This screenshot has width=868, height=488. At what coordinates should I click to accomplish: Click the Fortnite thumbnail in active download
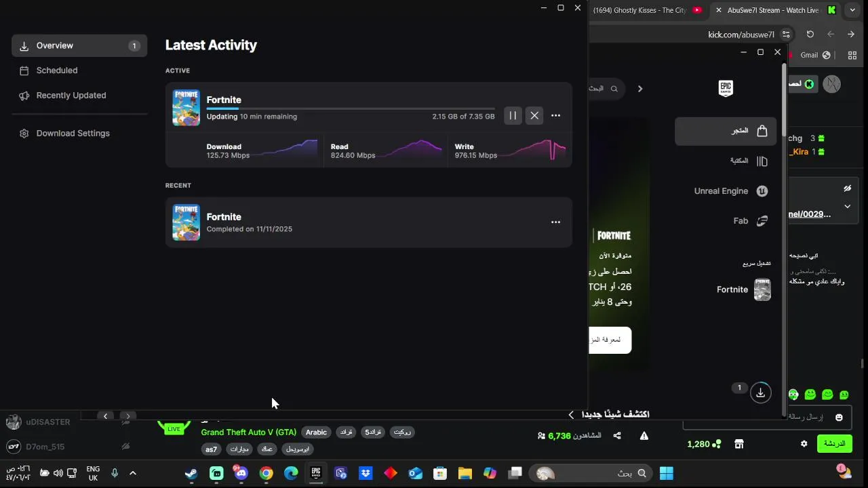186,108
